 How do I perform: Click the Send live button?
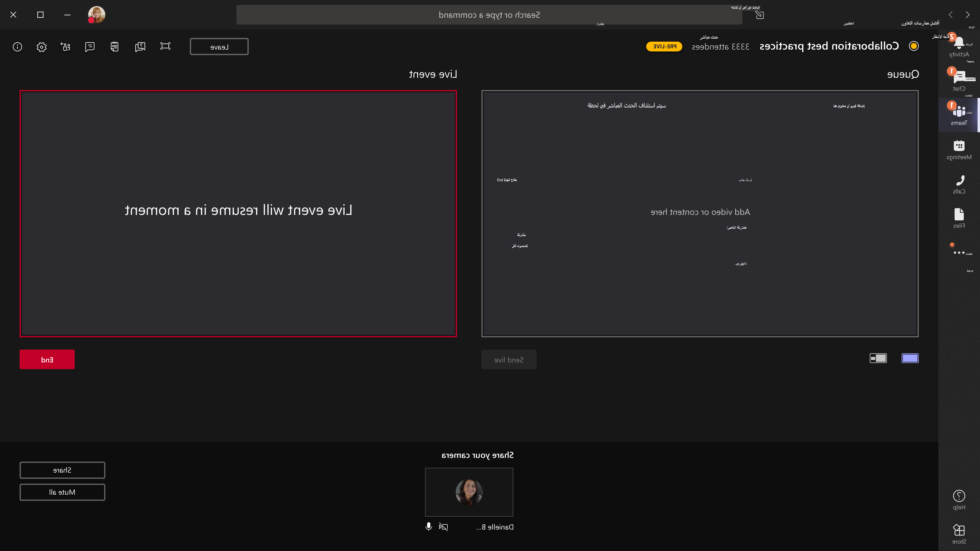[x=509, y=359]
